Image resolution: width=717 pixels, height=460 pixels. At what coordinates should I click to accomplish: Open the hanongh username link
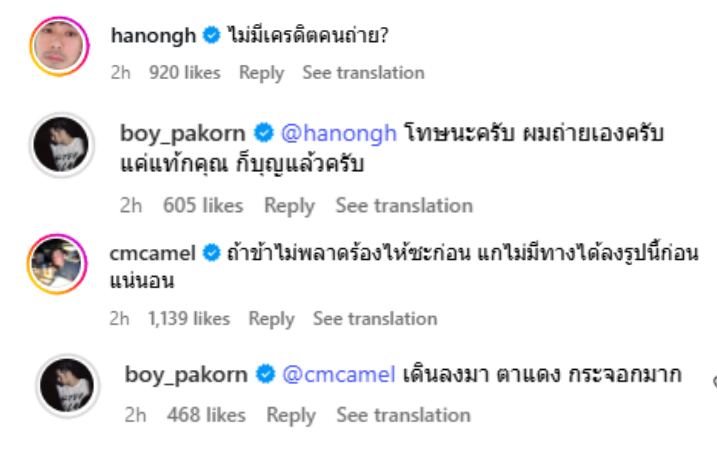point(153,36)
